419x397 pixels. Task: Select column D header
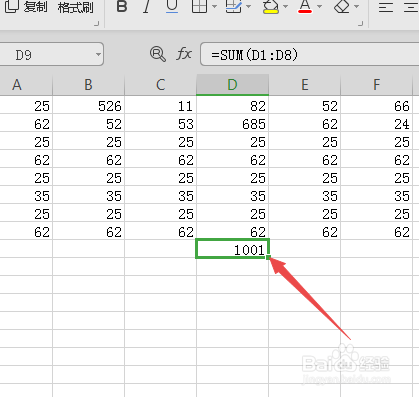click(x=232, y=85)
